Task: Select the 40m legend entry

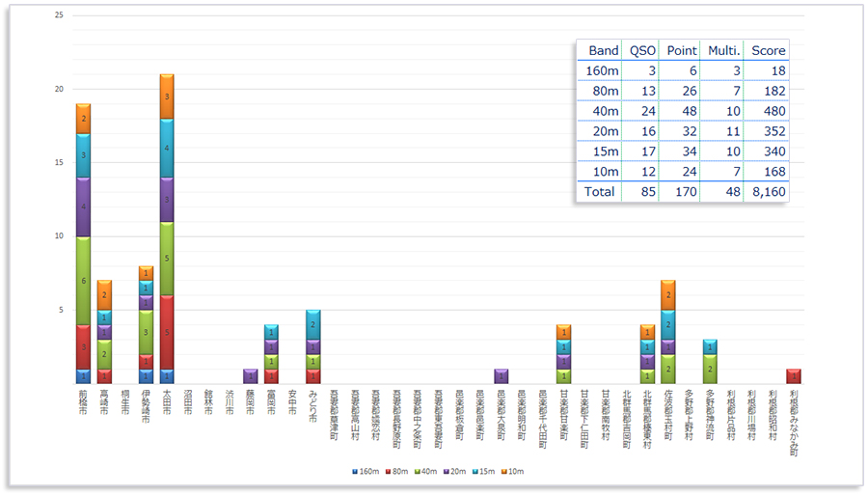Action: pyautogui.click(x=426, y=472)
